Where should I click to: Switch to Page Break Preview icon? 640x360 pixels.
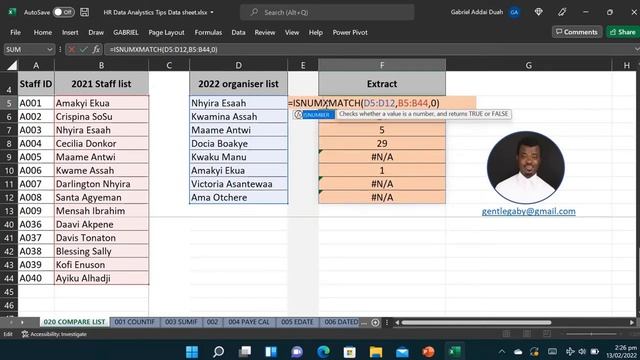547,334
